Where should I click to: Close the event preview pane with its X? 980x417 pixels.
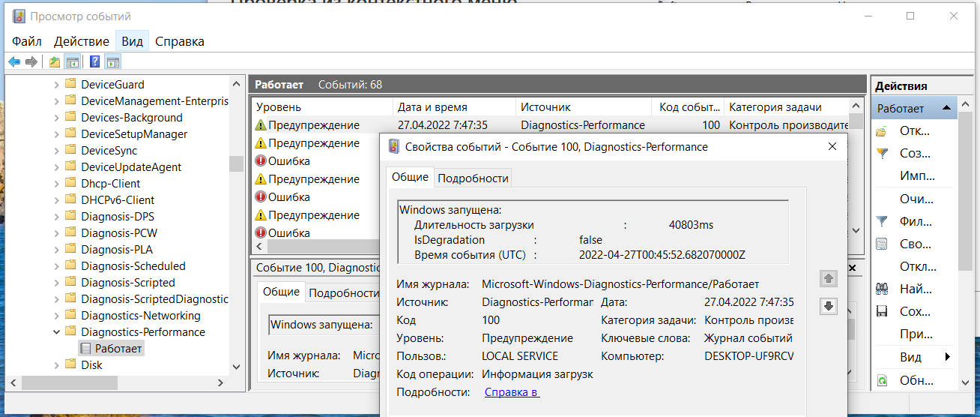tap(851, 267)
